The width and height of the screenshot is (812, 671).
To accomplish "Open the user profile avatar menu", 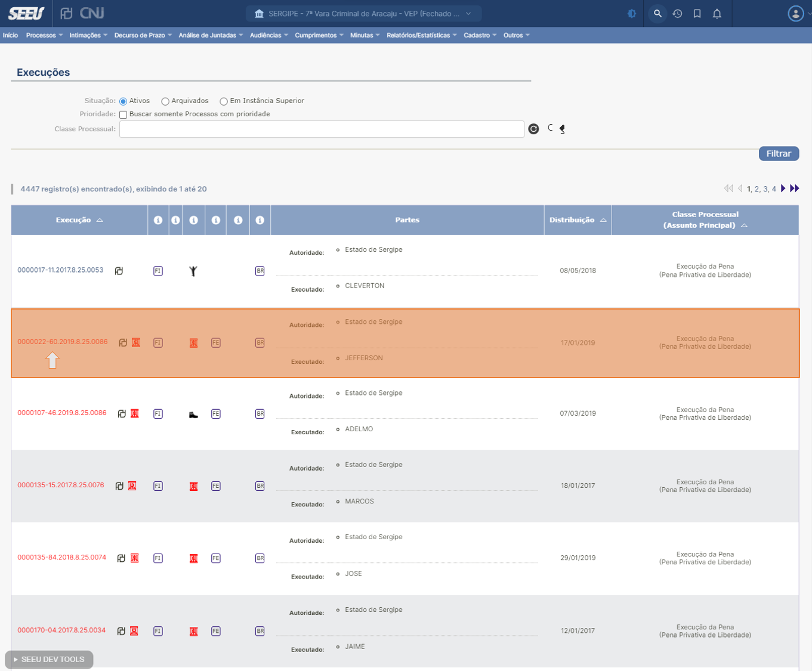I will coord(795,13).
